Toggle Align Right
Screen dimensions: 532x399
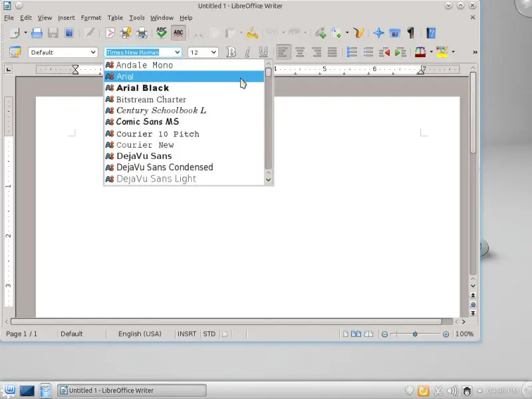317,52
